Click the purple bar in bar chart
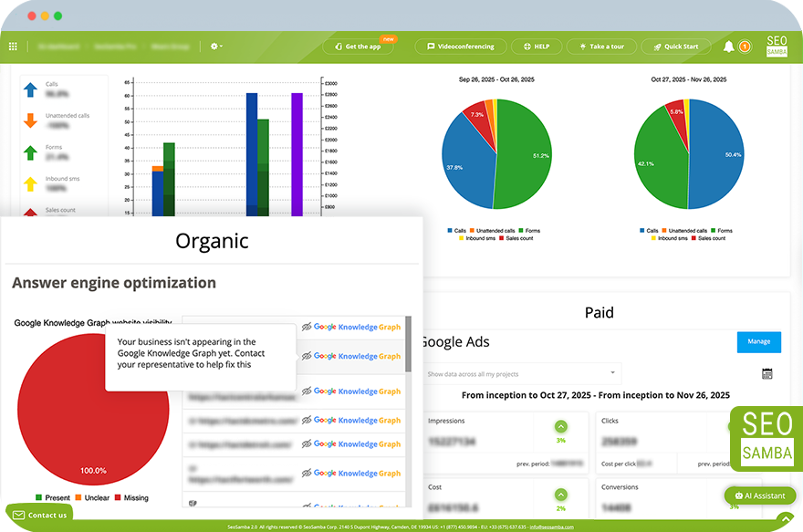This screenshot has width=803, height=532. pyautogui.click(x=297, y=153)
